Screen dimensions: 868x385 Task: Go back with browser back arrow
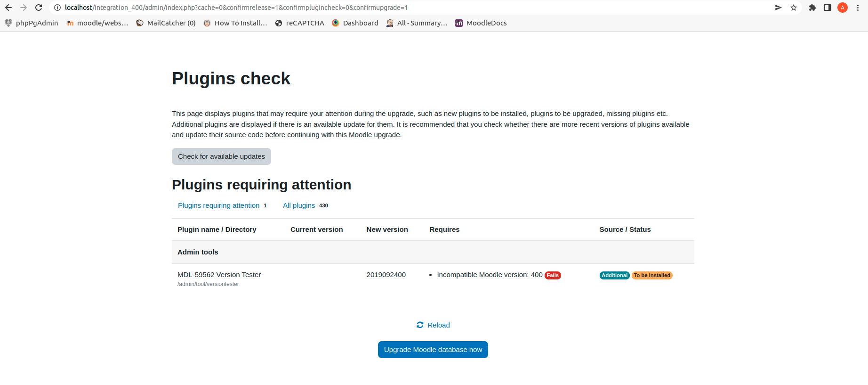pyautogui.click(x=8, y=8)
